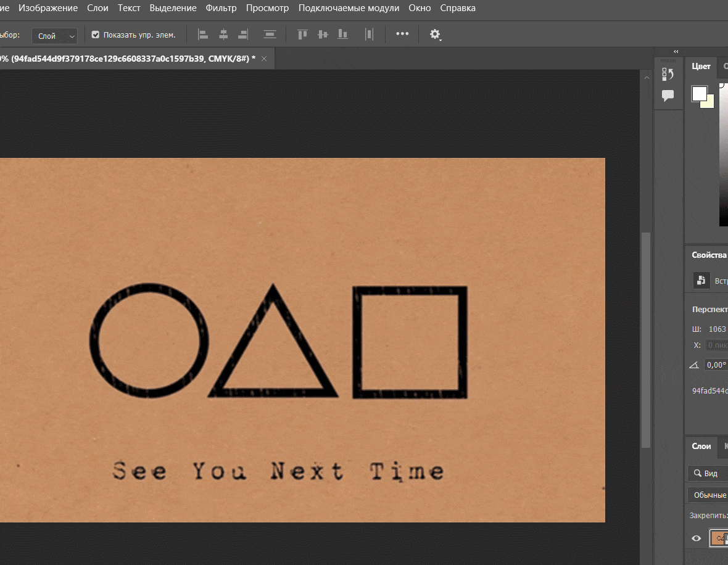Open the Вид layer filter dropdown
The width and height of the screenshot is (728, 565).
pyautogui.click(x=708, y=473)
